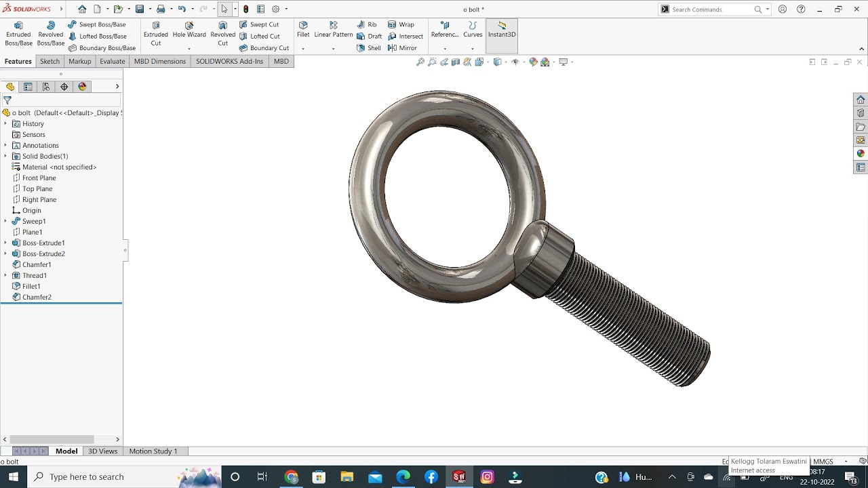Viewport: 868px width, 488px height.
Task: Select the Lofted Cut tool
Action: click(259, 36)
